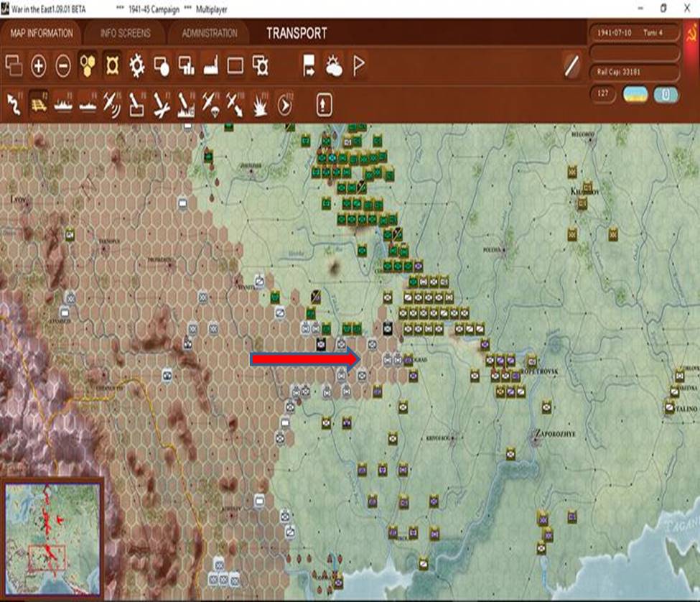Select the F3 naval transport ship icon
The width and height of the screenshot is (700, 602).
pos(63,104)
